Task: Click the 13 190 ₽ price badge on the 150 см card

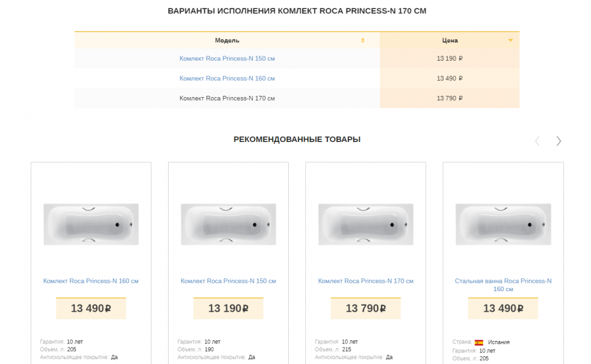Action: pos(228,309)
